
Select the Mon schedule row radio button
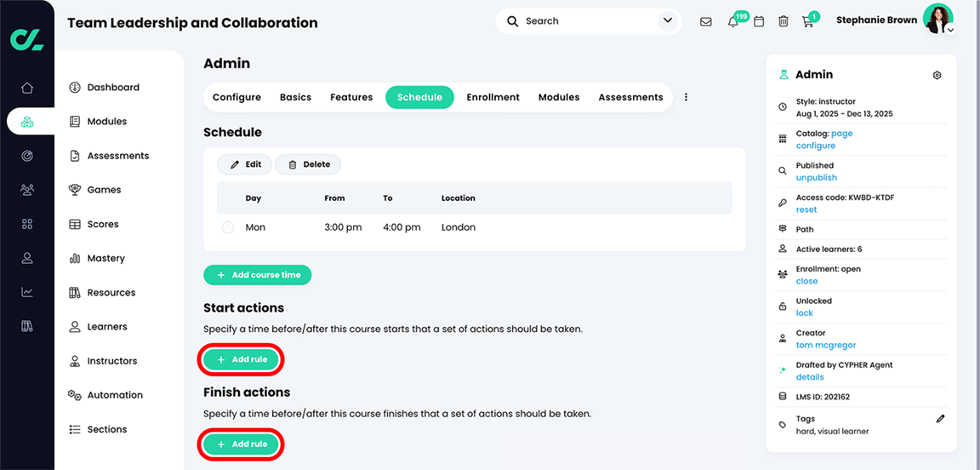point(228,228)
